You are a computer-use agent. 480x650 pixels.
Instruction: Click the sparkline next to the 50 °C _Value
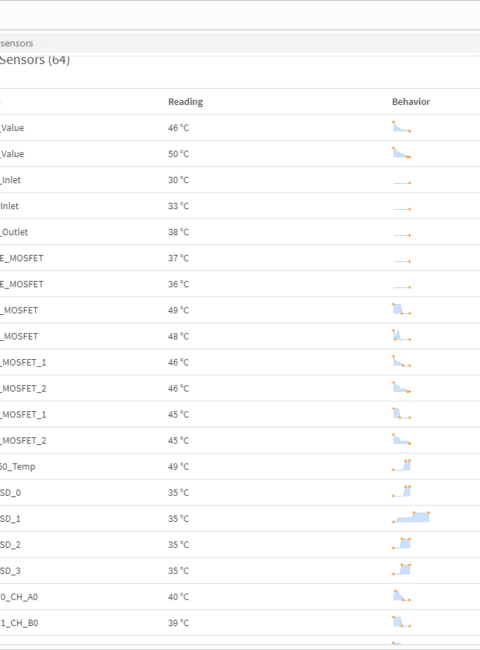402,153
